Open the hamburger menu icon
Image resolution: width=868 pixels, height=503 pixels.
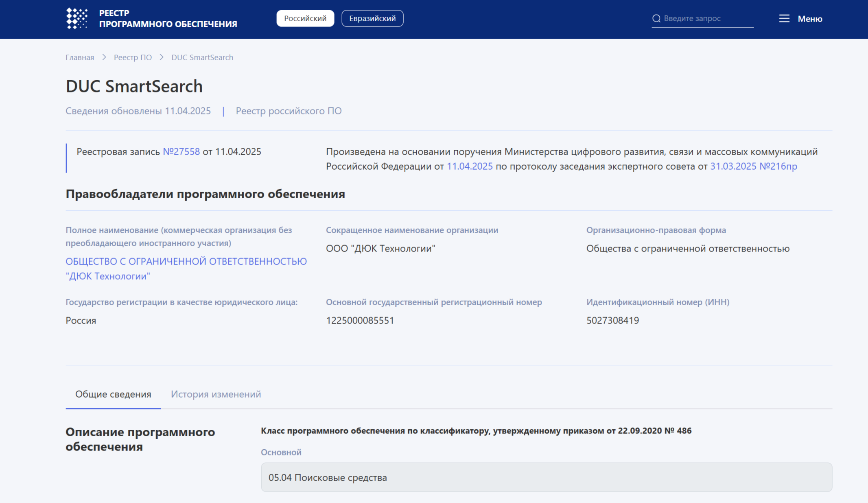[784, 19]
